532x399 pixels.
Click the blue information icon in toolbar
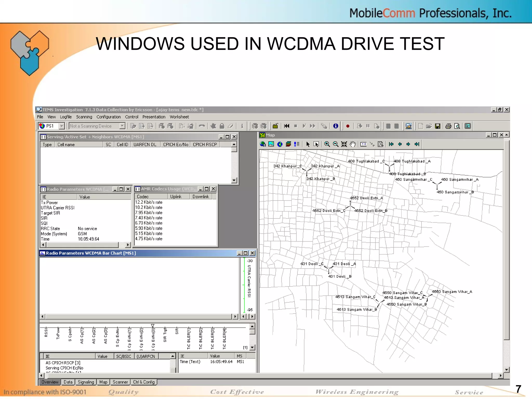coord(336,126)
